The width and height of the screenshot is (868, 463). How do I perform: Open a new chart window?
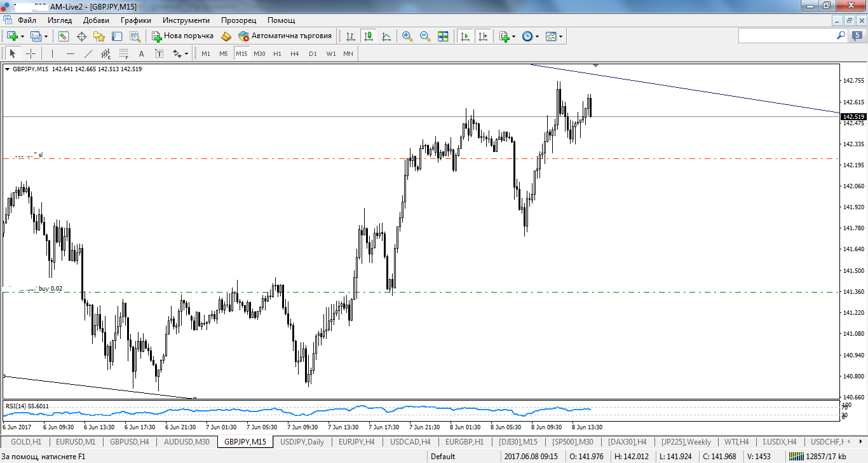click(x=12, y=36)
